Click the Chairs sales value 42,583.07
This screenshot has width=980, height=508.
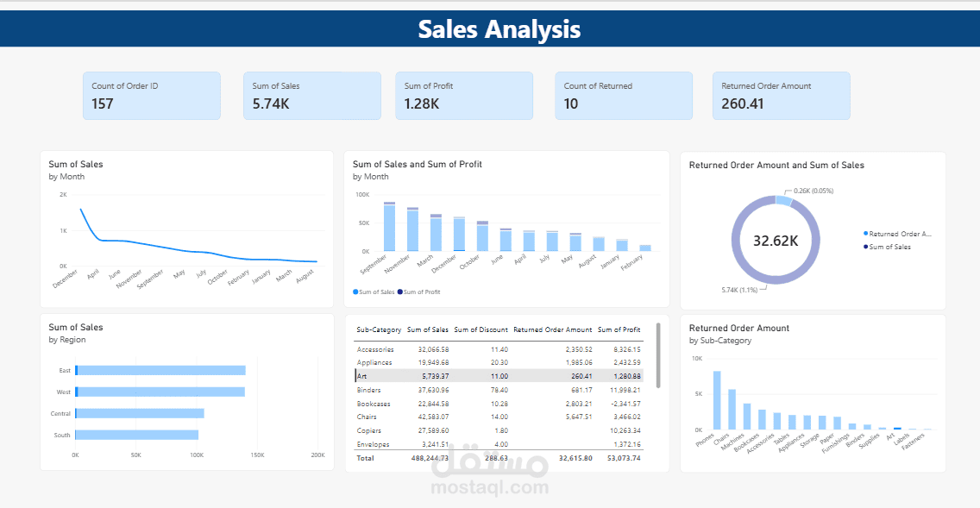click(x=433, y=417)
